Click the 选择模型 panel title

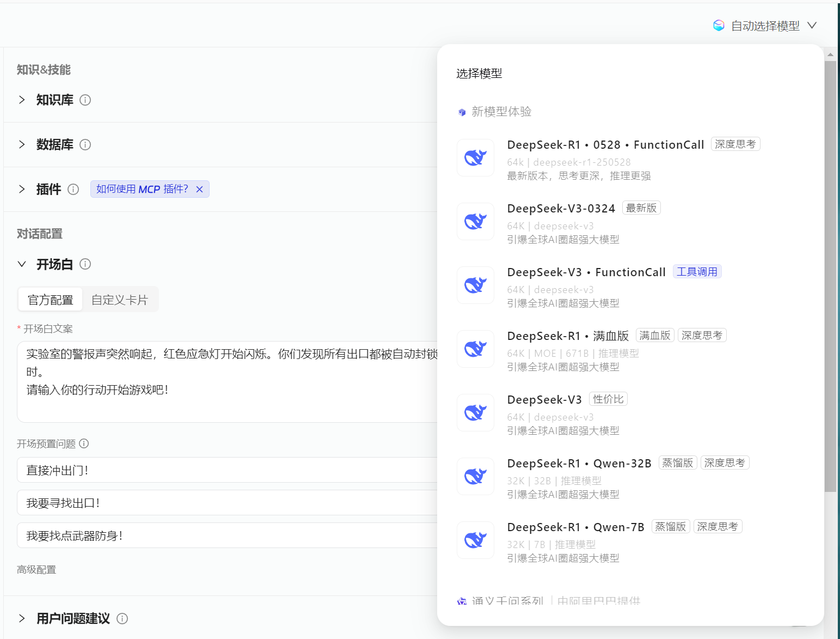click(479, 74)
